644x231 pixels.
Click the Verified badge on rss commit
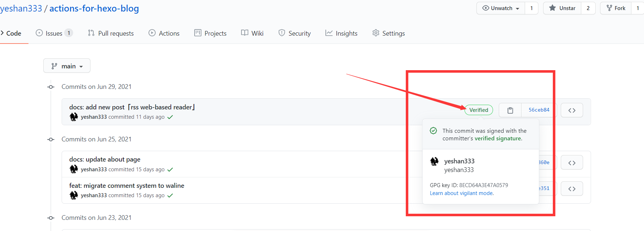(479, 110)
